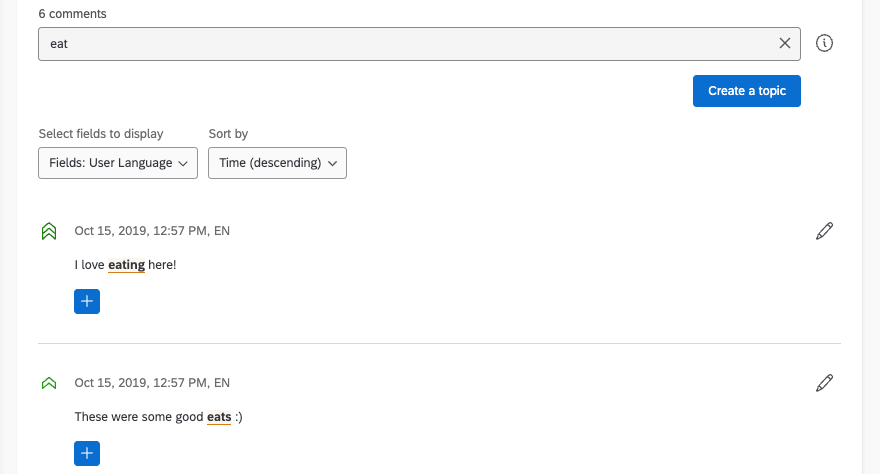Edit the 'I love eating here!' comment
This screenshot has width=880, height=474.
(x=824, y=231)
